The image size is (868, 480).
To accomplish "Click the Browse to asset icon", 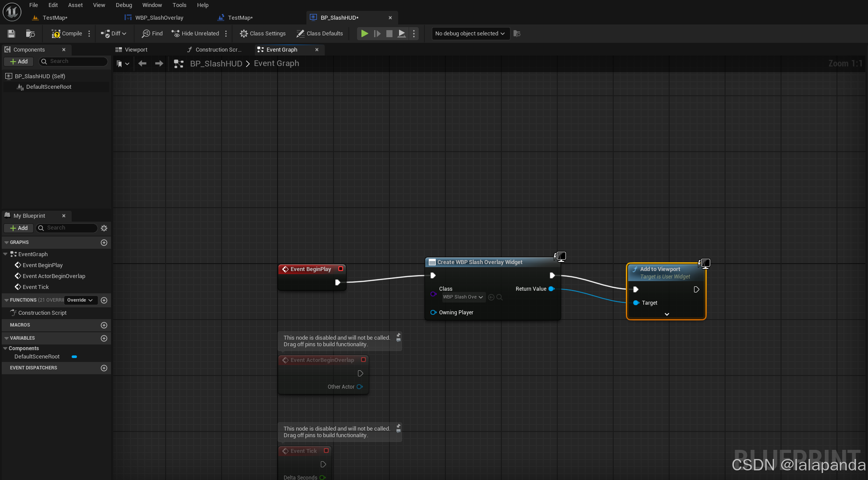I will point(30,34).
